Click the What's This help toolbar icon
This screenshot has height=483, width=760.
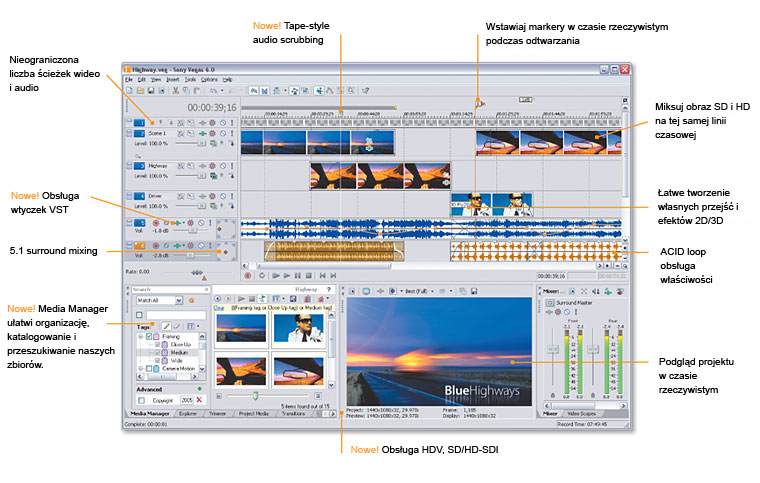pos(366,91)
